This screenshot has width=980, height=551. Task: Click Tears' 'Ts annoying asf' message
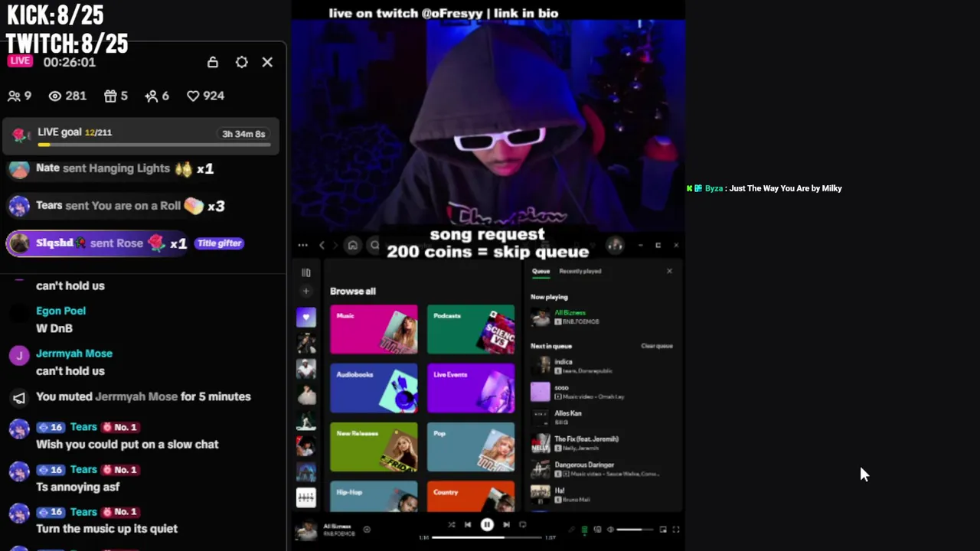click(77, 487)
